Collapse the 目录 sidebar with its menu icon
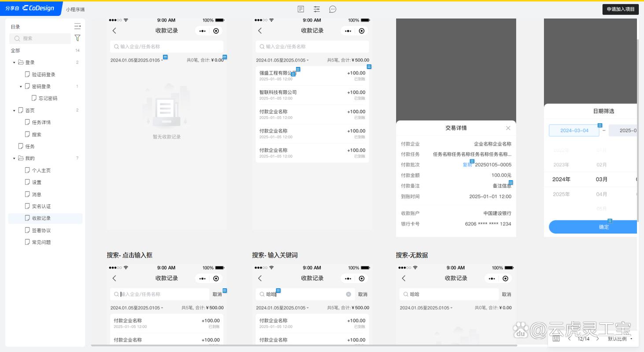 click(x=78, y=26)
